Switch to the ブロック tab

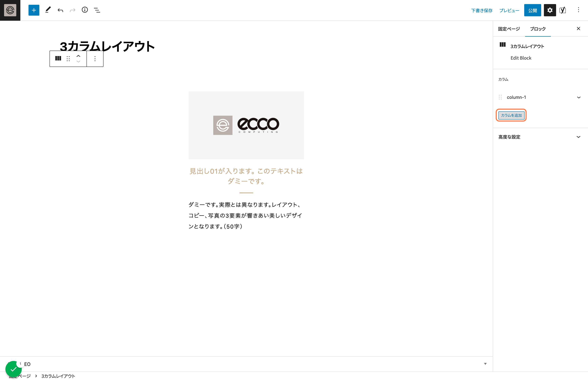pyautogui.click(x=538, y=29)
